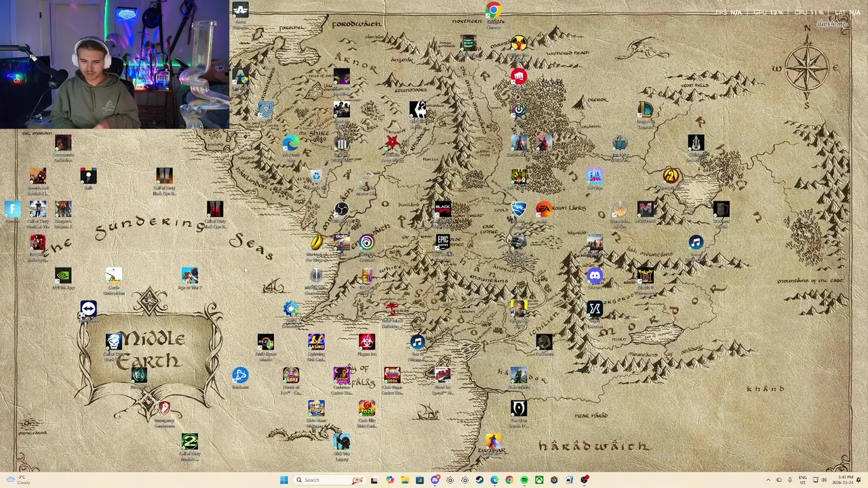868x488 pixels.
Task: Switch to Discord in the taskbar
Action: (x=435, y=480)
